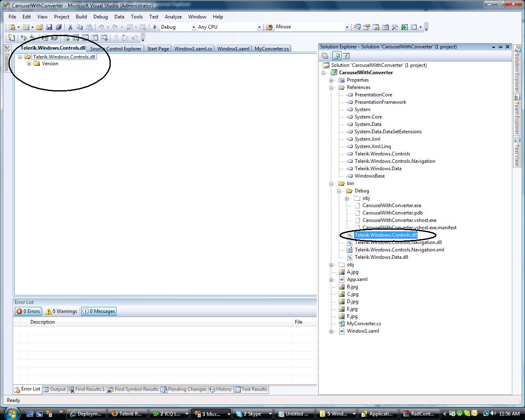Save the current file with the floppy icon
This screenshot has width=525, height=420.
click(49, 27)
